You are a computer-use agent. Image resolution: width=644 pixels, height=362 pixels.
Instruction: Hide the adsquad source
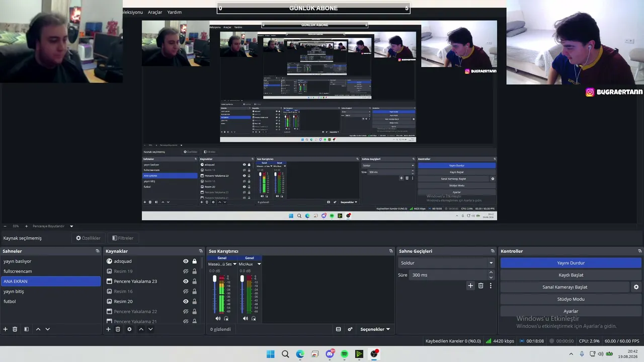[186, 261]
